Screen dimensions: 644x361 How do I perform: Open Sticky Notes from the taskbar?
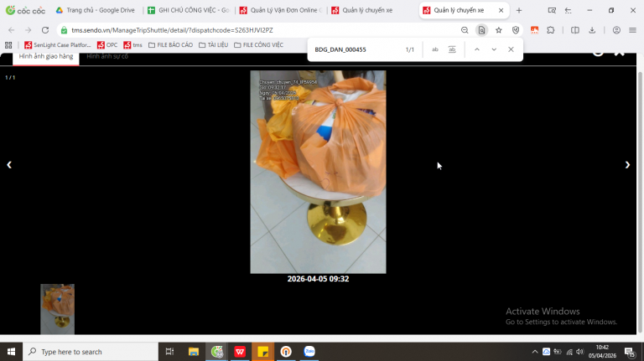click(262, 352)
